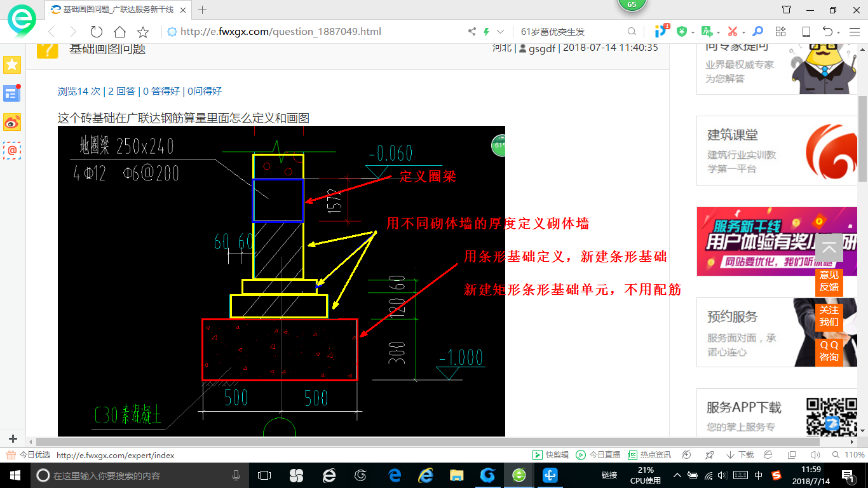Click the undo closed-tab arrow
868x488 pixels.
pos(827,31)
